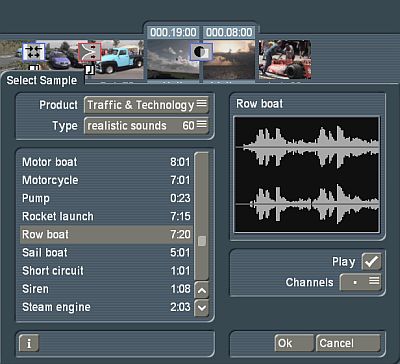The height and width of the screenshot is (364, 400).
Task: Select the Motor boat sample
Action: coord(106,162)
